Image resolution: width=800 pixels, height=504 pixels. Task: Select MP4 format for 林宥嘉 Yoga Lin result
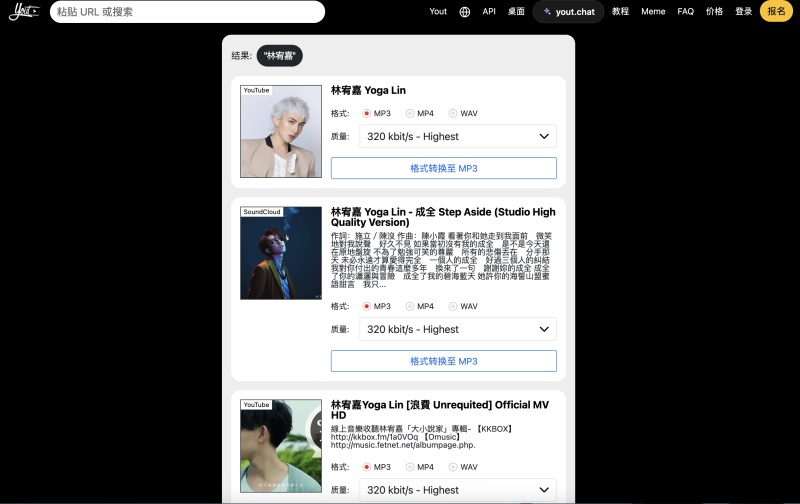(x=410, y=113)
